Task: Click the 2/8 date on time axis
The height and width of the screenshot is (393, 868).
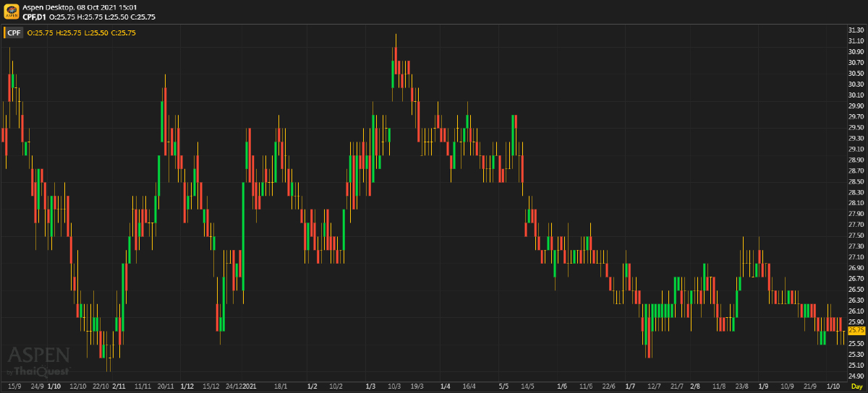Action: (695, 386)
